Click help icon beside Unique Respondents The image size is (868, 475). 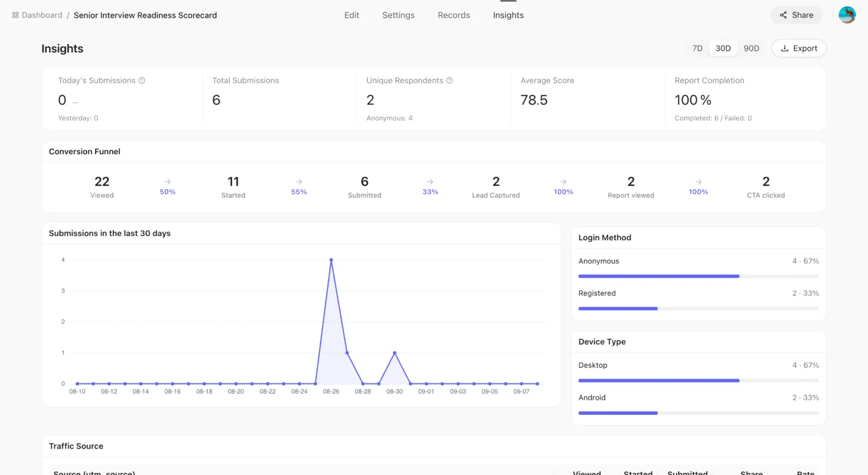pyautogui.click(x=449, y=80)
